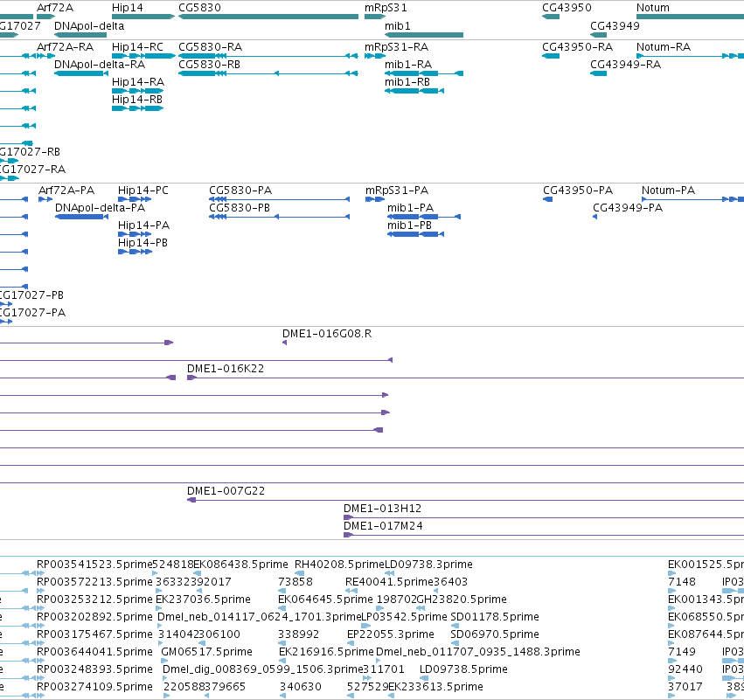Click the DME1-007G22 clone label
Viewport: 744px width, 700px height.
tap(226, 491)
